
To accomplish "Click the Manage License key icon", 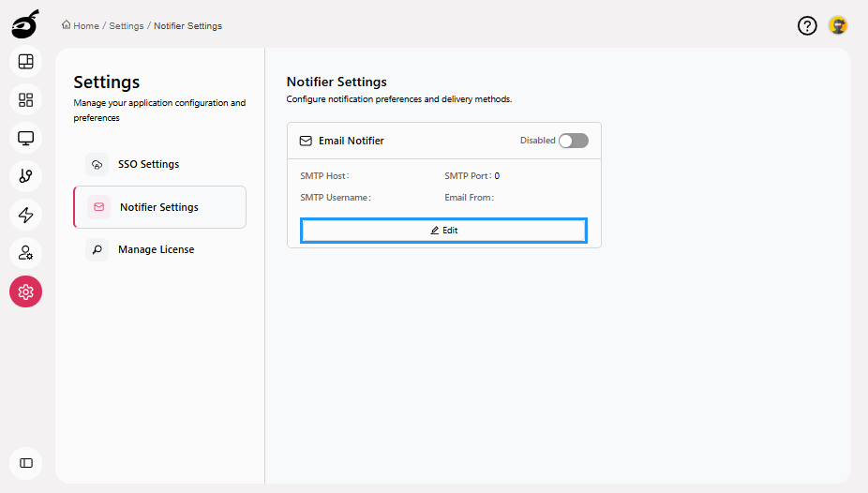I will [97, 249].
